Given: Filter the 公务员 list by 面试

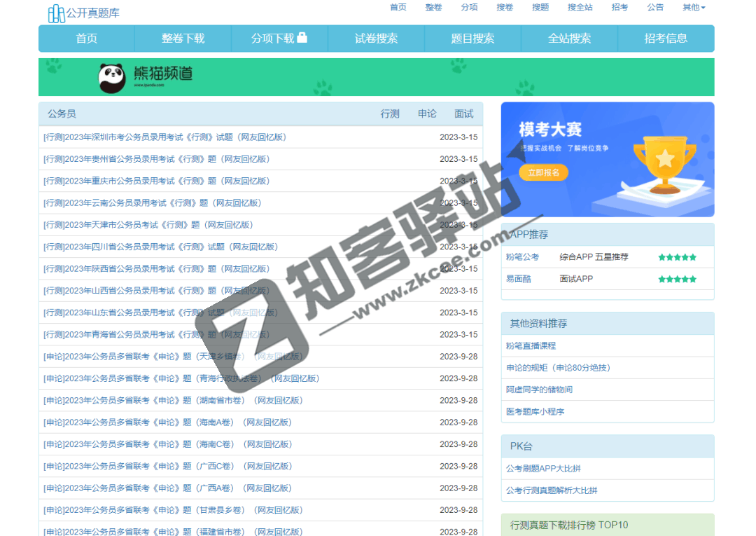Looking at the screenshot, I should pyautogui.click(x=463, y=114).
